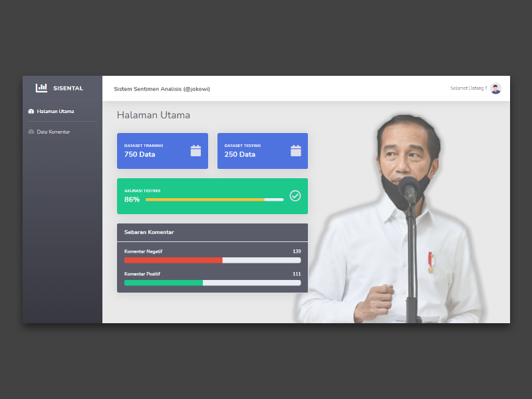
Task: Click the Data Komentar sidebar icon
Action: pyautogui.click(x=31, y=132)
